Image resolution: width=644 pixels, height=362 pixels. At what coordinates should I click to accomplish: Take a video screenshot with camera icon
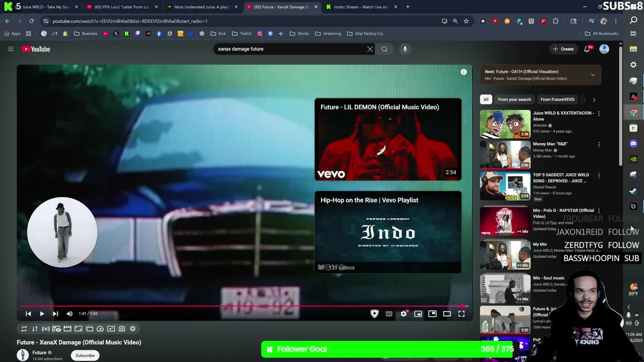(x=122, y=329)
